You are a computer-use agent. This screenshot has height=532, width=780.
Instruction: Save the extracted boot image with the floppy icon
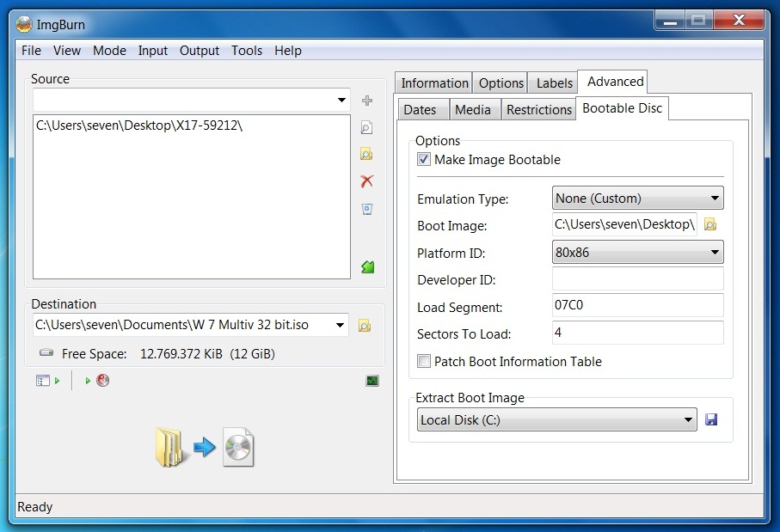(x=711, y=419)
